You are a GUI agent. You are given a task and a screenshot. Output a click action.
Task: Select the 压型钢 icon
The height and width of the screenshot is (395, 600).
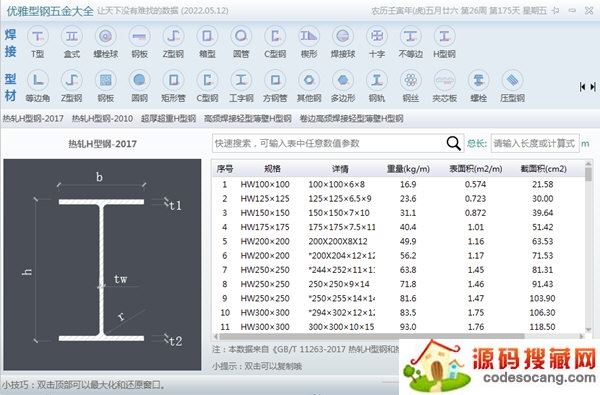click(x=512, y=80)
